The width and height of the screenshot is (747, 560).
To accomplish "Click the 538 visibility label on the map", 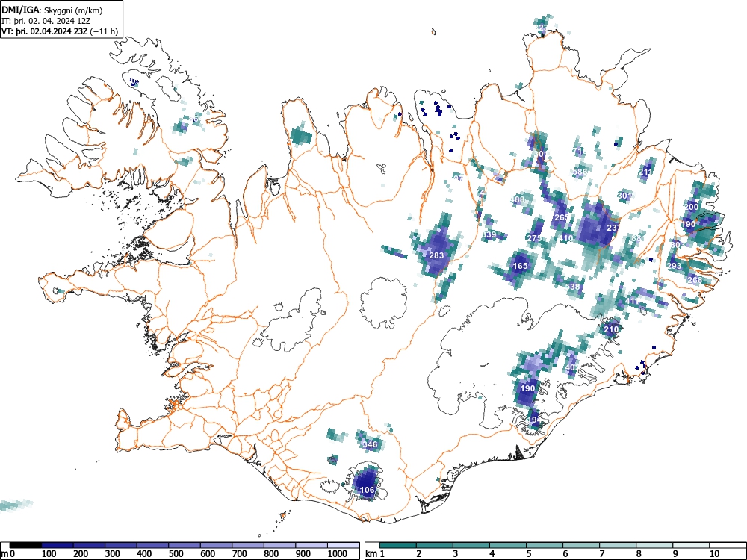I will point(573,287).
